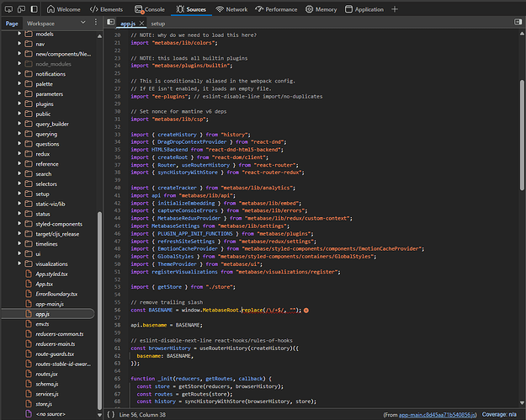The height and width of the screenshot is (420, 526).
Task: Activate the inspect element picker icon
Action: (x=8, y=9)
